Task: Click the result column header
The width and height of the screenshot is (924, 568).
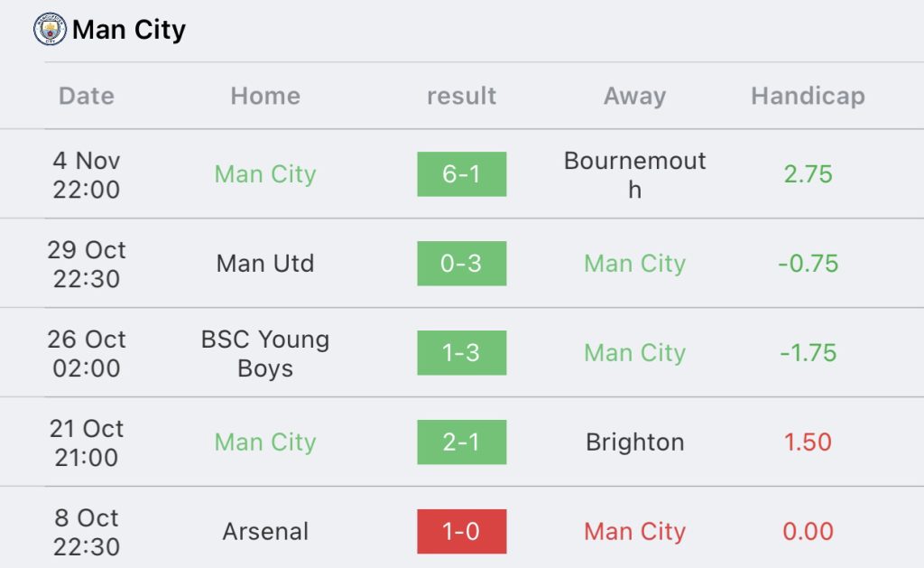Action: [461, 96]
